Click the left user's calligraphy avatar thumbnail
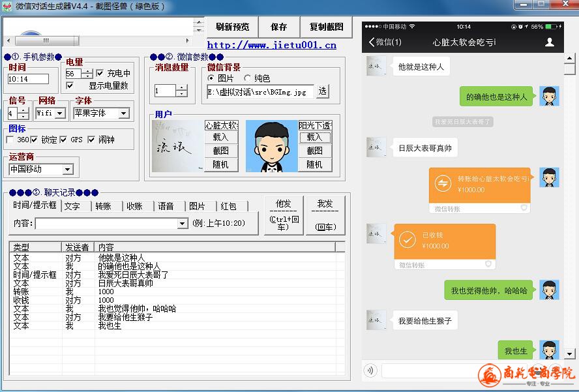The height and width of the screenshot is (392, 579). point(177,146)
